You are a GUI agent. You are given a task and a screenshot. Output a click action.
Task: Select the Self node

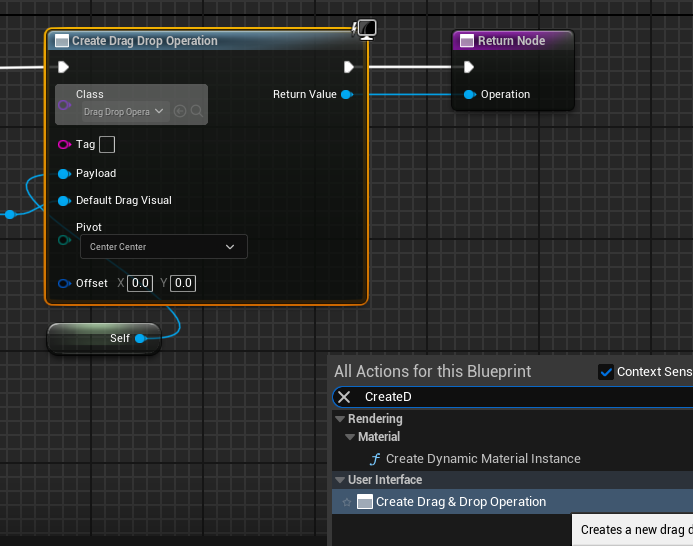pyautogui.click(x=104, y=338)
